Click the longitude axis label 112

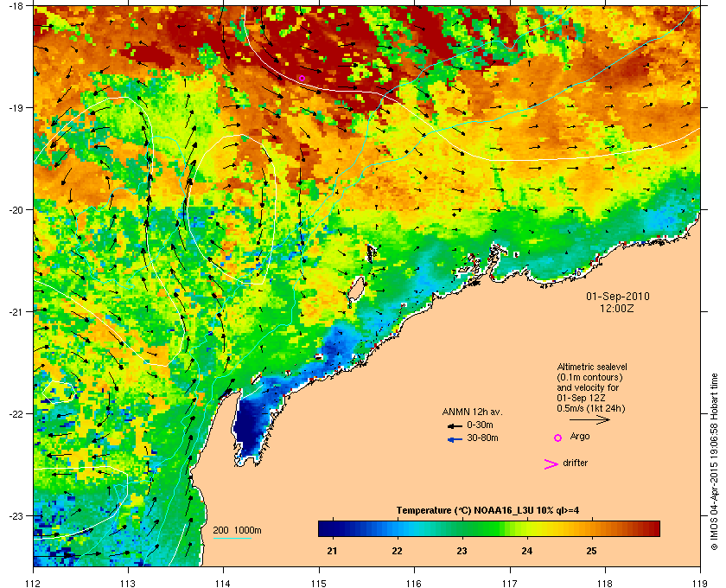(34, 583)
